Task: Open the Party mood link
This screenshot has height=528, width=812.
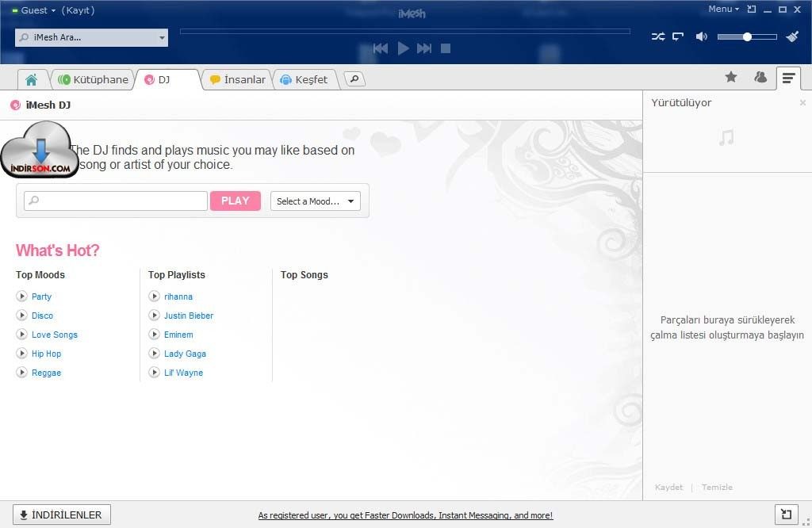Action: point(41,297)
